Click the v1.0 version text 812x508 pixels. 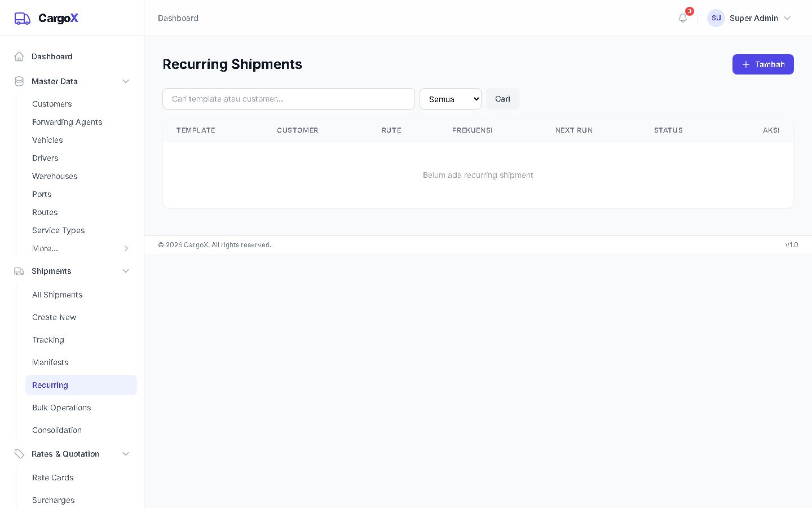point(792,245)
